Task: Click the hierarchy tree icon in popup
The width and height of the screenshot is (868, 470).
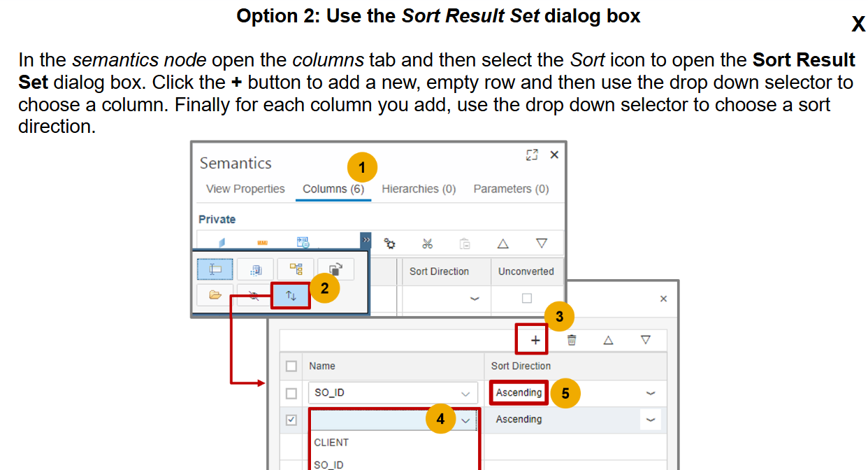Action: 296,269
